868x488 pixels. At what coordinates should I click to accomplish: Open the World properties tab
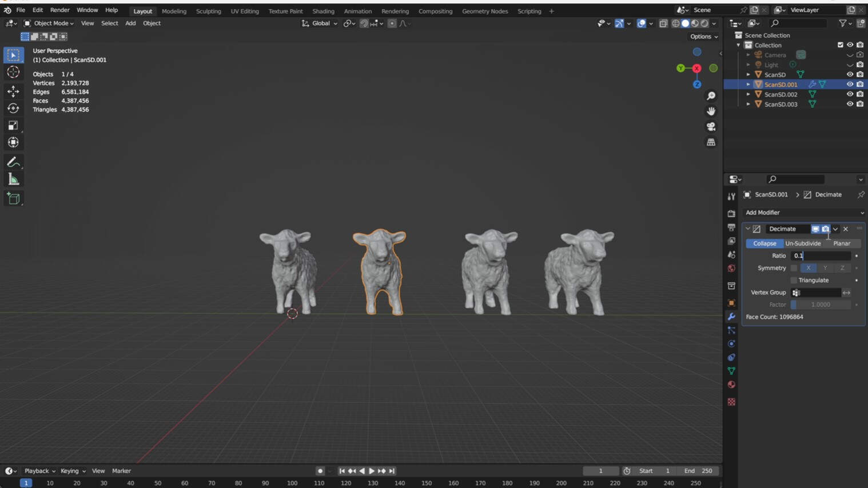click(x=731, y=269)
